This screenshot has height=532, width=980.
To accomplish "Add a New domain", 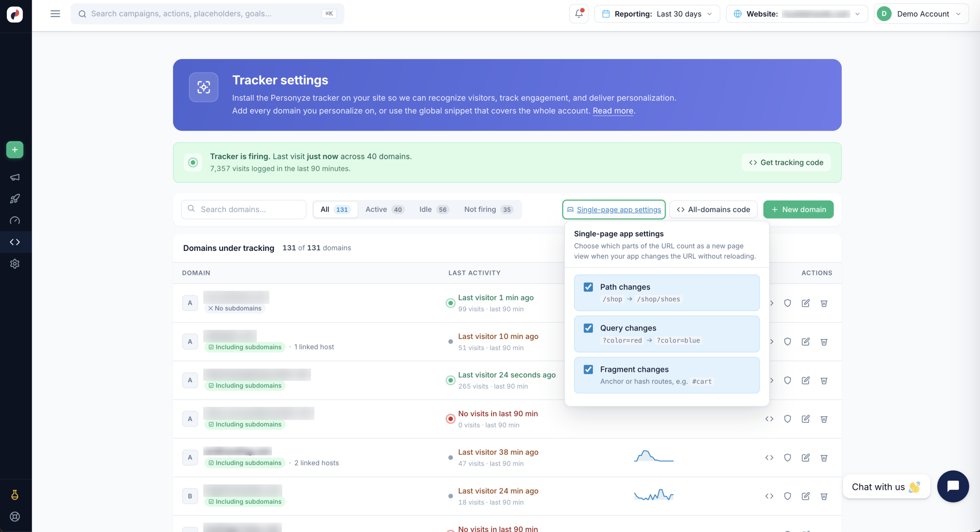I will click(798, 210).
